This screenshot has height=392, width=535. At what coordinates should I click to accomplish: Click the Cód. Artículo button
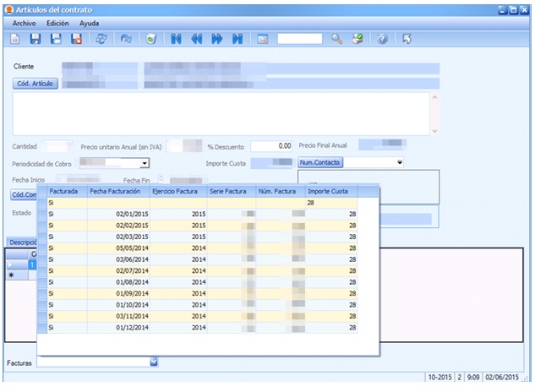[x=35, y=84]
